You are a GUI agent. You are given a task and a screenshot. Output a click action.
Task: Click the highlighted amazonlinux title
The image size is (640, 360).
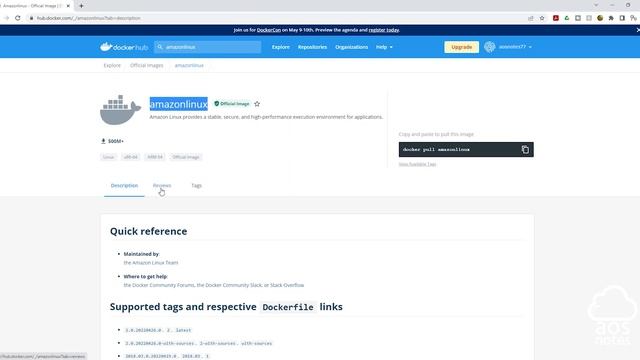pyautogui.click(x=179, y=104)
